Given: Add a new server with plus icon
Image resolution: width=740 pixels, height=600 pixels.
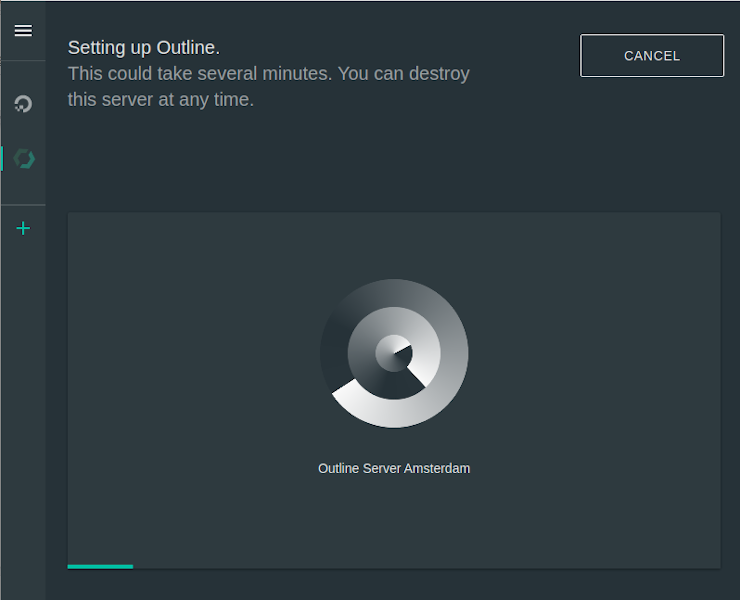Looking at the screenshot, I should click(23, 228).
